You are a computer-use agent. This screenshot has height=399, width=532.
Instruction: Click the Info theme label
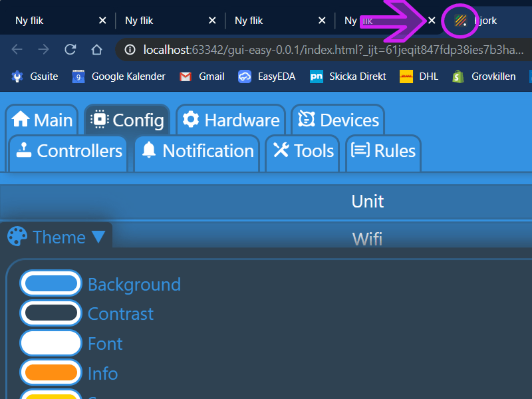pyautogui.click(x=103, y=374)
